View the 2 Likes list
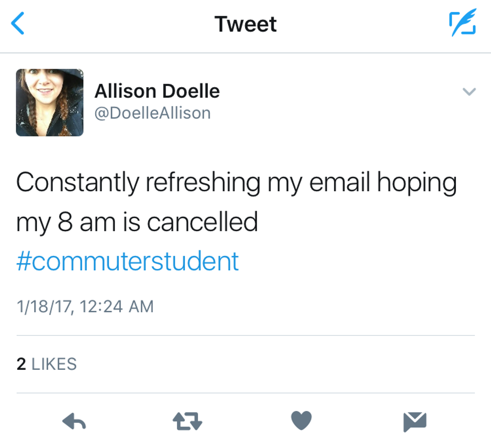The height and width of the screenshot is (448, 491). 47,364
